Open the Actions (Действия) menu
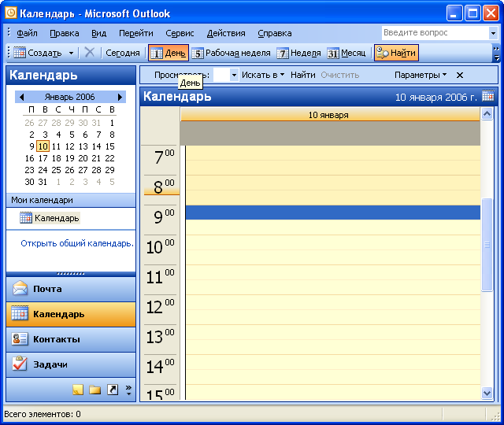The height and width of the screenshot is (425, 504). coord(226,33)
